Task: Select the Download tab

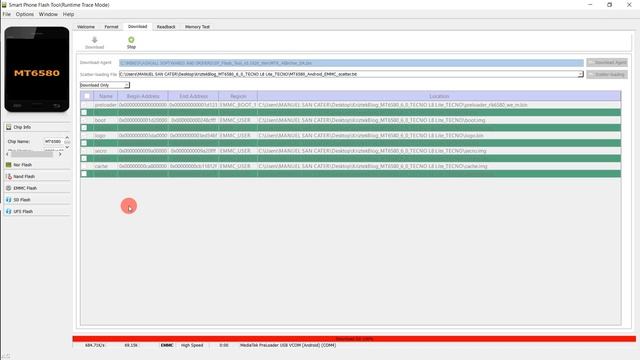Action: [x=138, y=27]
